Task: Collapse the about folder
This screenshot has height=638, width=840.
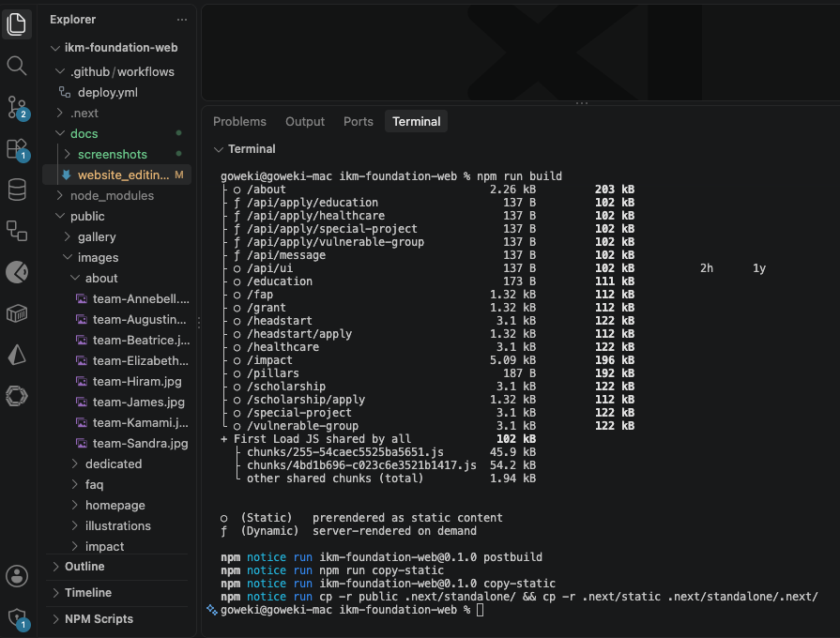Action: click(75, 278)
